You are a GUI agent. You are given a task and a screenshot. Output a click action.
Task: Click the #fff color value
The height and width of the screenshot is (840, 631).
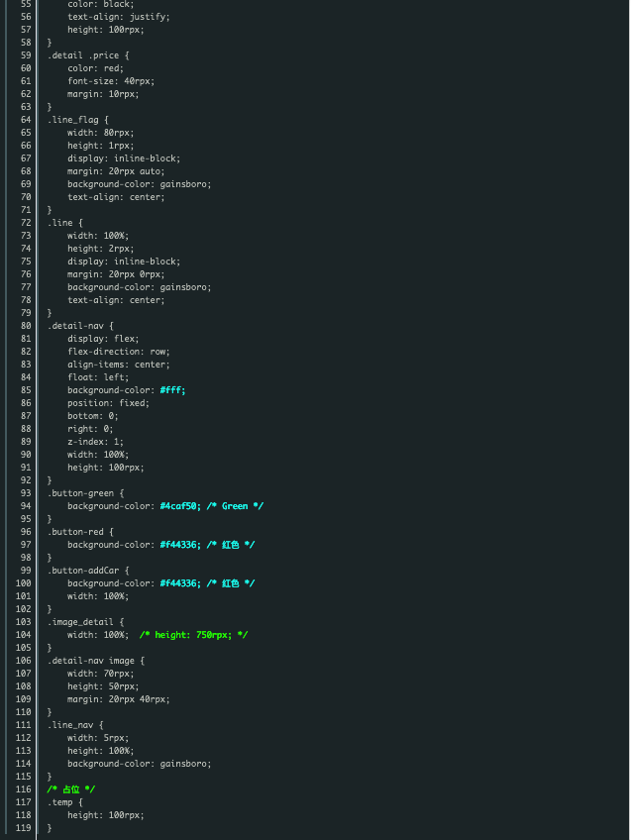click(x=172, y=390)
